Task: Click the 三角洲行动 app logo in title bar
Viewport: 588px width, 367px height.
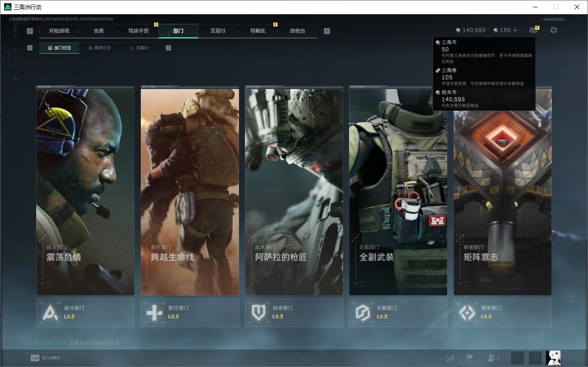Action: tap(8, 7)
